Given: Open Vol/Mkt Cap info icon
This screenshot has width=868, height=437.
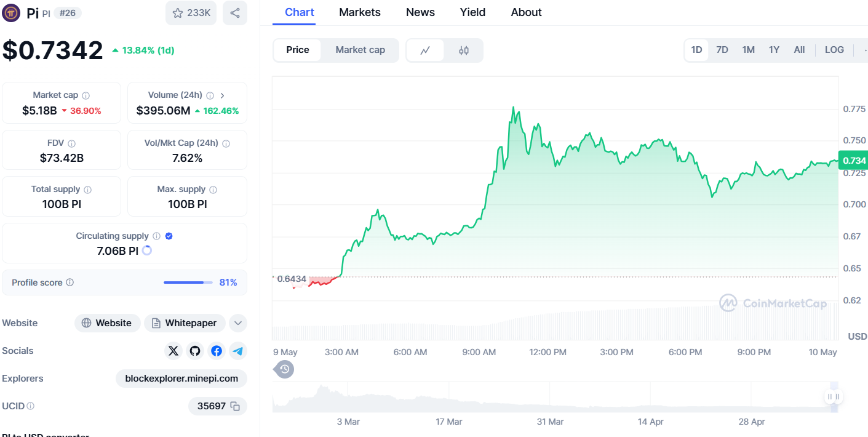Looking at the screenshot, I should 226,143.
